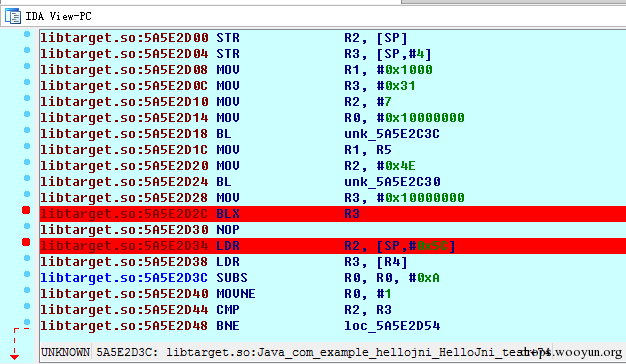
Task: Toggle breakpoint dot at address 5A5E2D10
Action: (x=27, y=98)
